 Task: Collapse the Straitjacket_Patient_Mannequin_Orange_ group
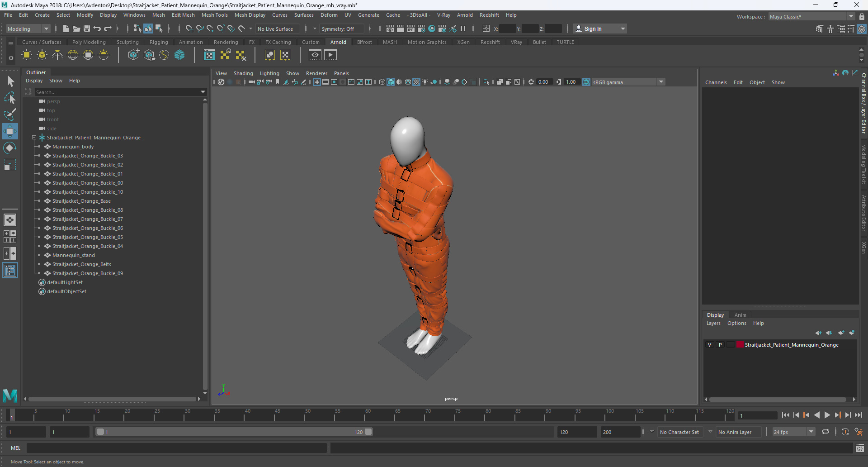click(34, 138)
